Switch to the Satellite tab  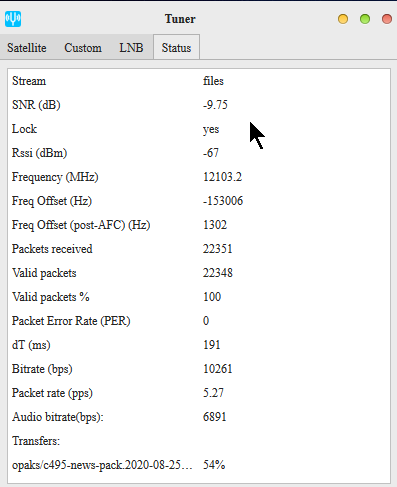tap(27, 48)
